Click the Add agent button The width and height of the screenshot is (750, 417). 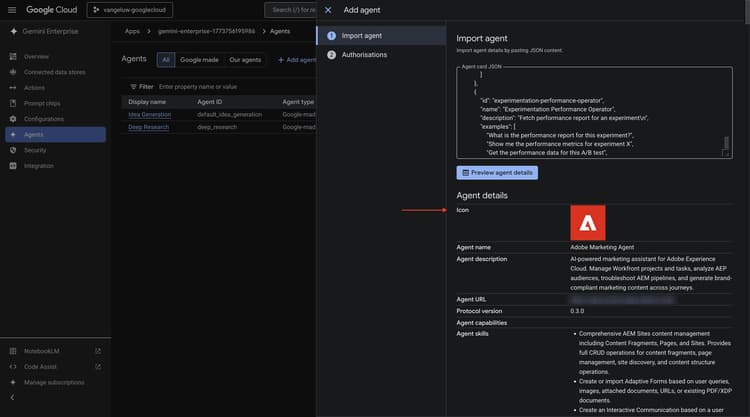pos(297,60)
